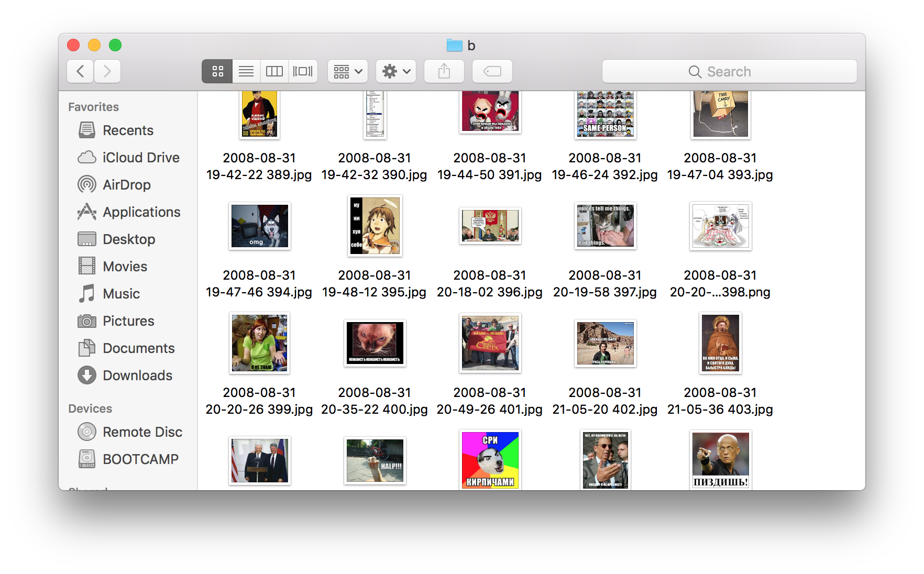This screenshot has width=924, height=574.
Task: Select the angry cat thumbnail 400.jpg
Action: (375, 343)
